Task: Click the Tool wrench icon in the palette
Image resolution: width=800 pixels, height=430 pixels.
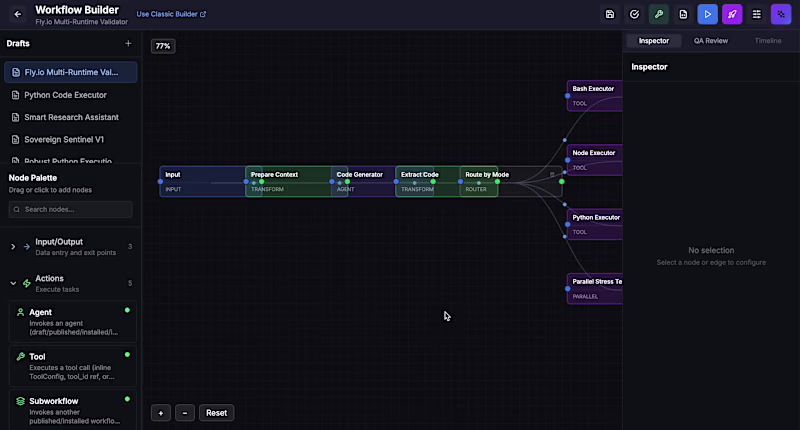Action: 20,357
